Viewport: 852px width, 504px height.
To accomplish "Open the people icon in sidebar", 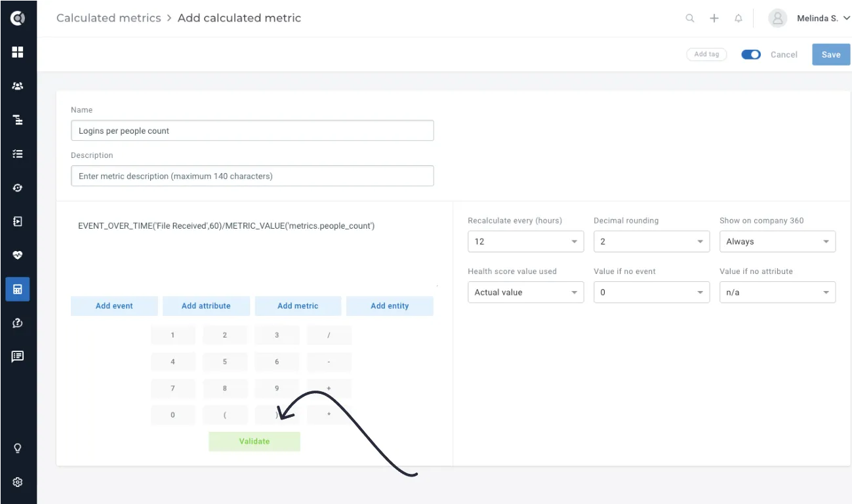I will click(18, 86).
